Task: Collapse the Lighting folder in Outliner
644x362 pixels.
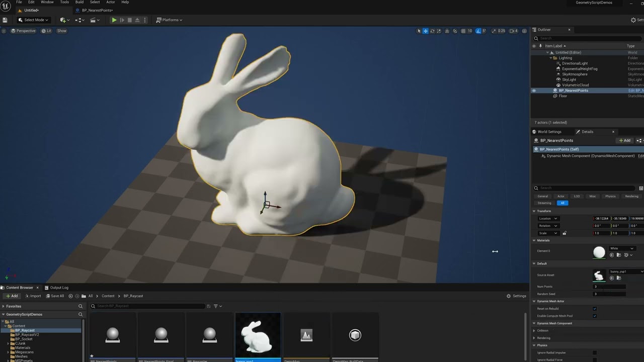Action: [550, 58]
